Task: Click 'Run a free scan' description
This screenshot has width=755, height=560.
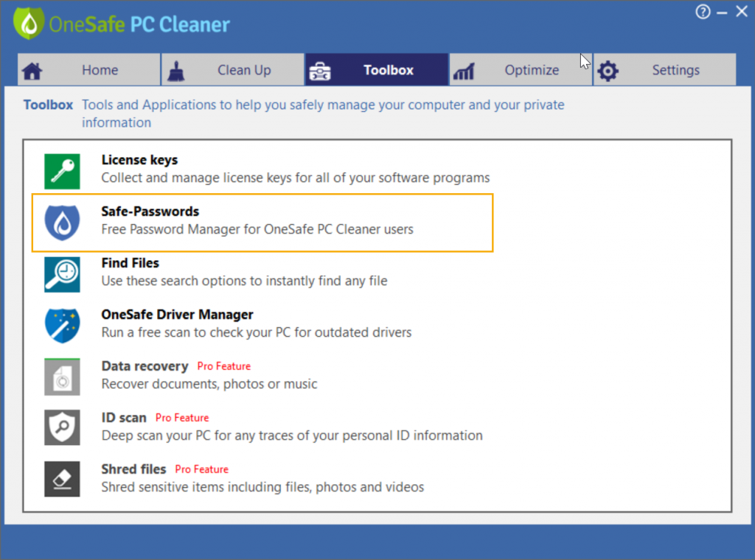Action: (x=256, y=332)
